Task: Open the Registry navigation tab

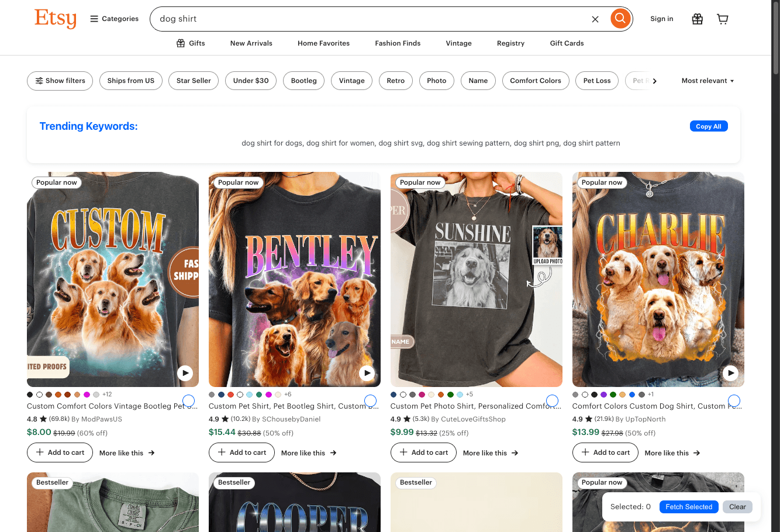Action: 510,43
